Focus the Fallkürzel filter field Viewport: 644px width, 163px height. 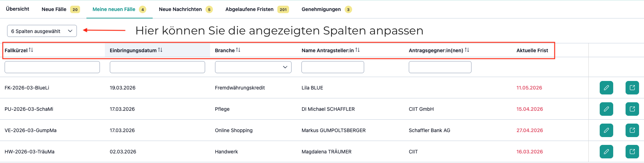52,67
